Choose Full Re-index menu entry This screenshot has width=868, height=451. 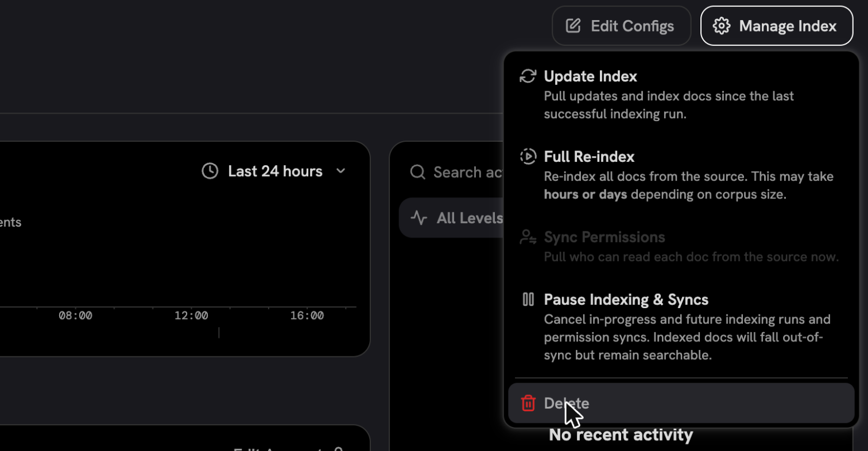(x=681, y=174)
